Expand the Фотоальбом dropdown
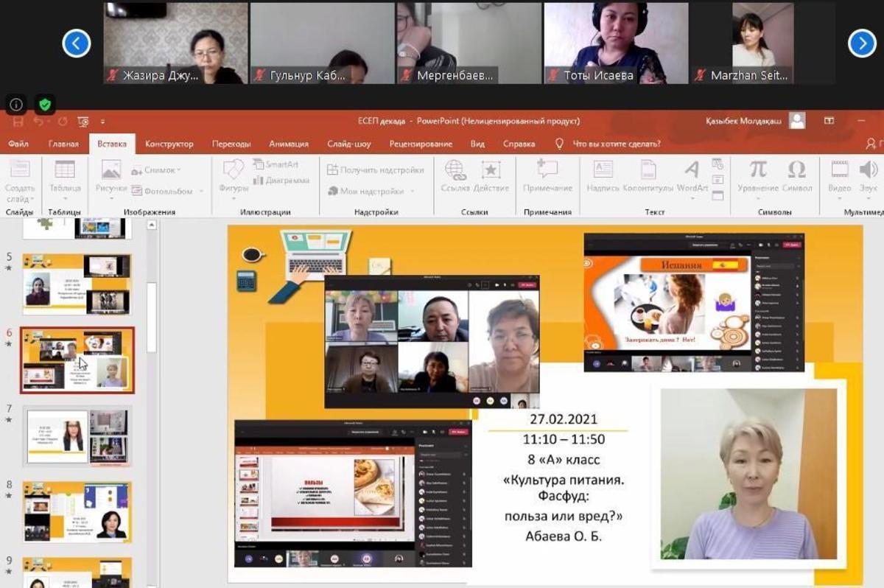Image resolution: width=884 pixels, height=588 pixels. click(200, 191)
